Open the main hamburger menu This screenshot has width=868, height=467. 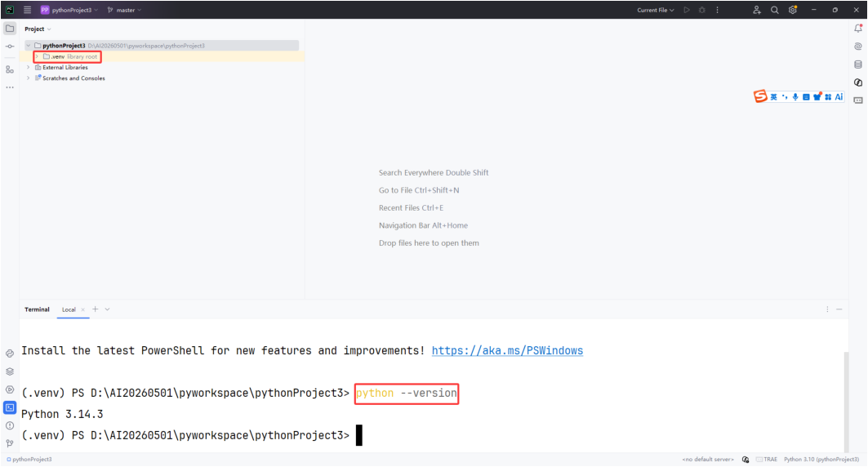point(27,10)
